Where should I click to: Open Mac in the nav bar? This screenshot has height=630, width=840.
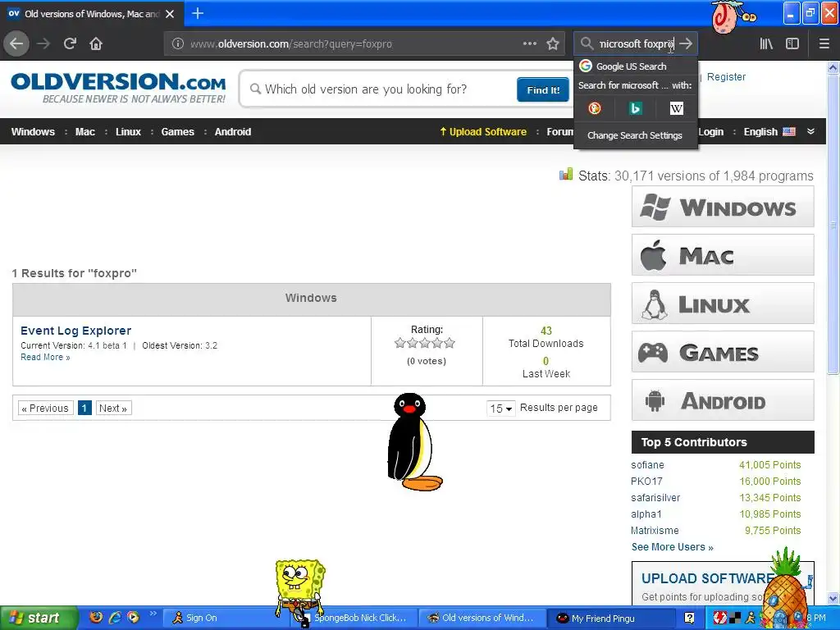(84, 132)
